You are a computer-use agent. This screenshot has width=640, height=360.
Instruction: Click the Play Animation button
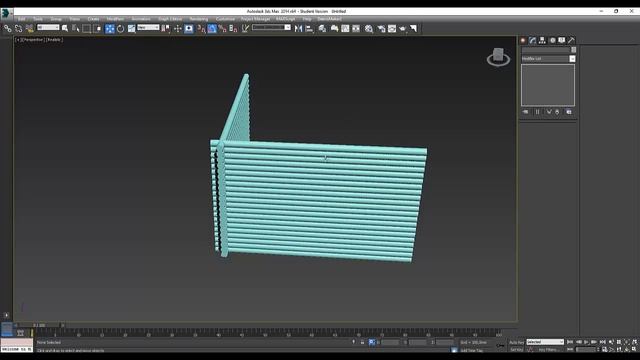tap(586, 342)
